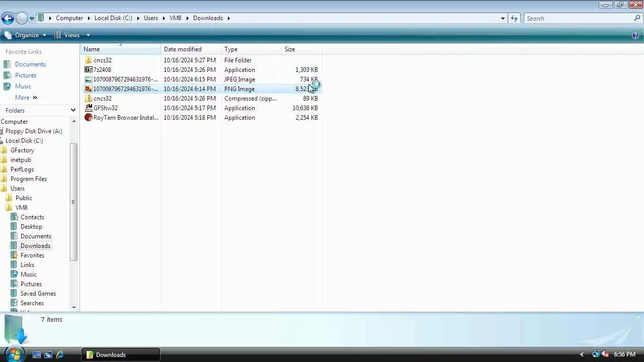Click inside the Search input field
Screen dimensions: 644x362
pos(578,18)
